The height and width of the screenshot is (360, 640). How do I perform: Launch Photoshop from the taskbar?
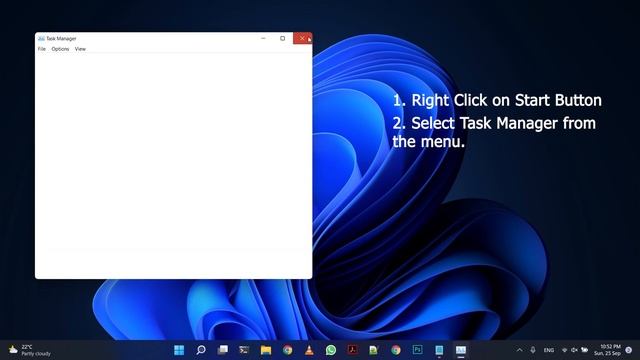[417, 350]
